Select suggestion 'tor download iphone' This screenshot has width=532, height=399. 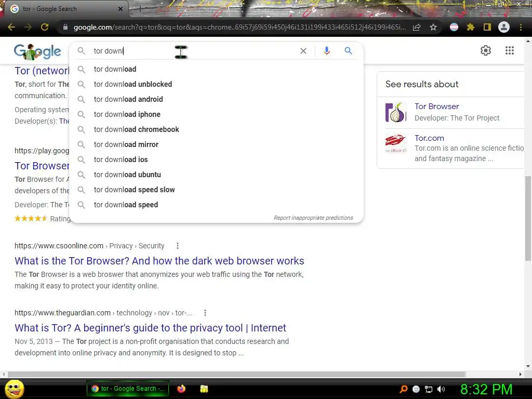coord(216,114)
